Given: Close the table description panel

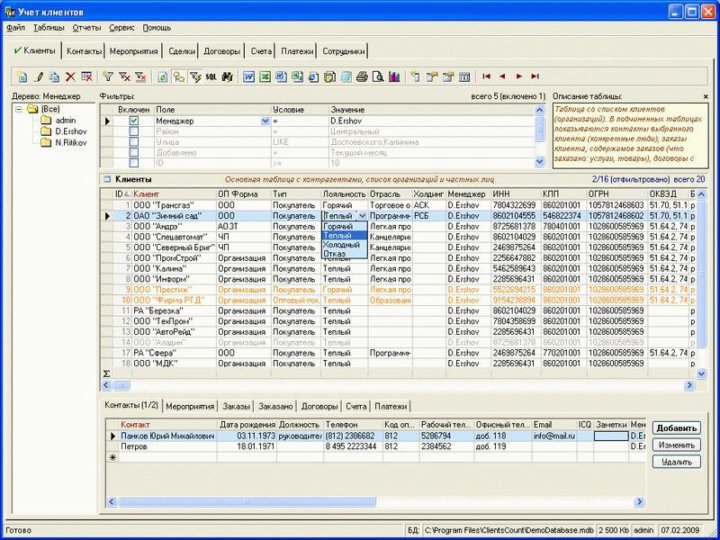Looking at the screenshot, I should tap(706, 97).
